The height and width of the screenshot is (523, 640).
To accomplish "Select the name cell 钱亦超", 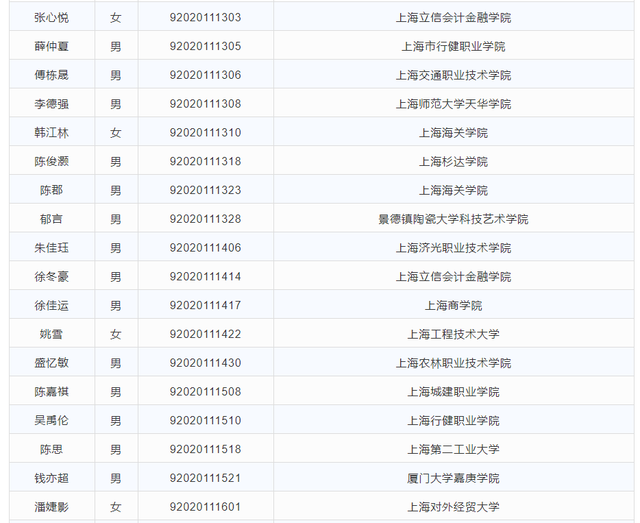I will pos(51,478).
